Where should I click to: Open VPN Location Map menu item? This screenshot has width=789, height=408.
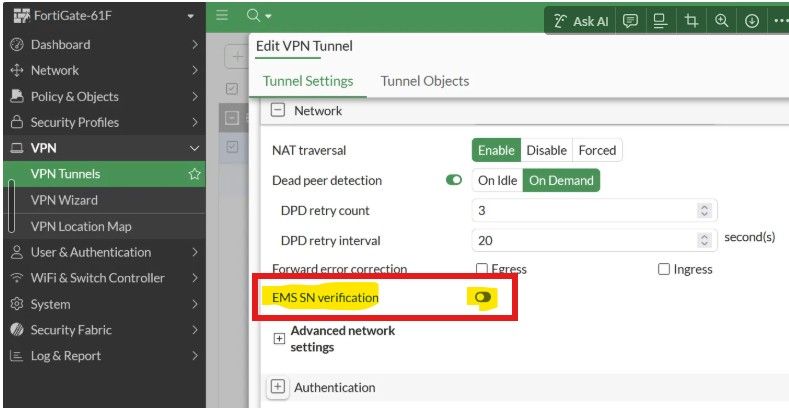click(x=105, y=226)
